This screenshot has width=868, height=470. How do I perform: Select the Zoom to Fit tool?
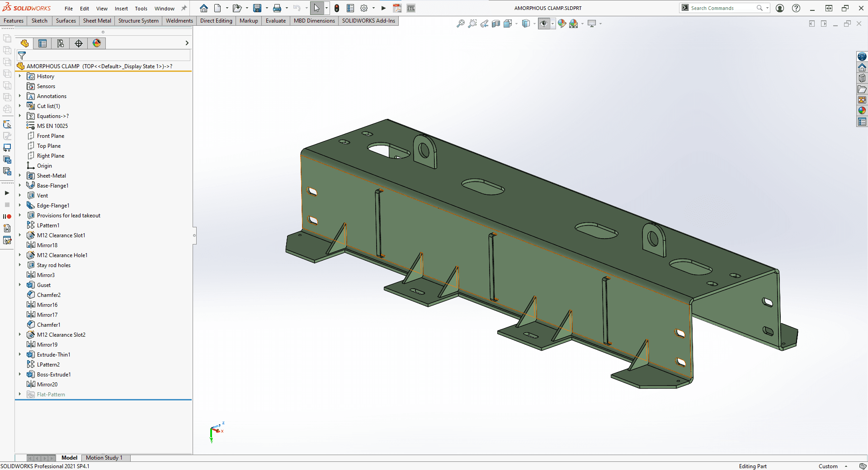(461, 23)
